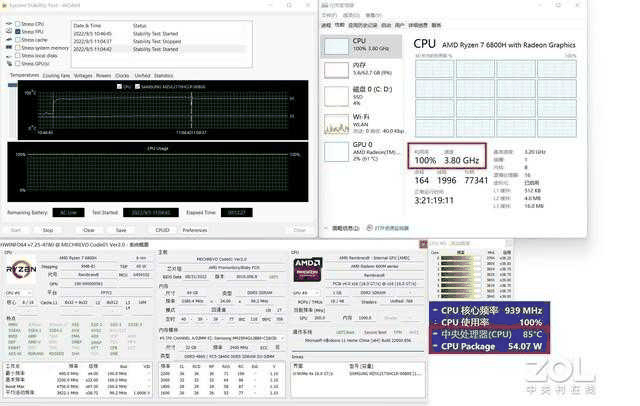Click the SAMSUNG drive entry in Drives list
The height and width of the screenshot is (406, 640).
coord(358,373)
